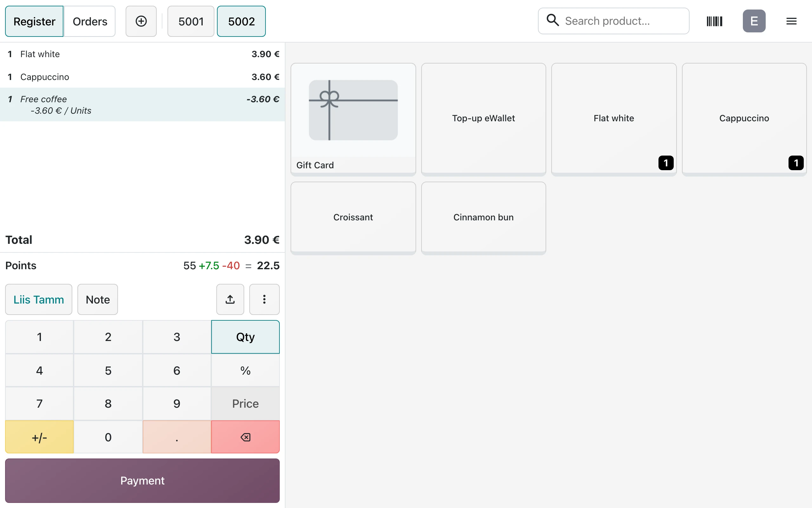Click the Points total 22.5
Image resolution: width=812 pixels, height=508 pixels.
268,265
